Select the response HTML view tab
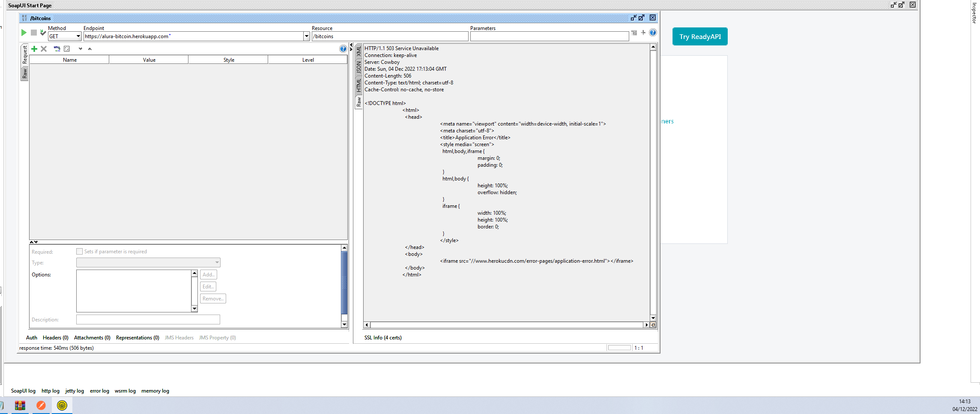980x414 pixels. pyautogui.click(x=359, y=85)
